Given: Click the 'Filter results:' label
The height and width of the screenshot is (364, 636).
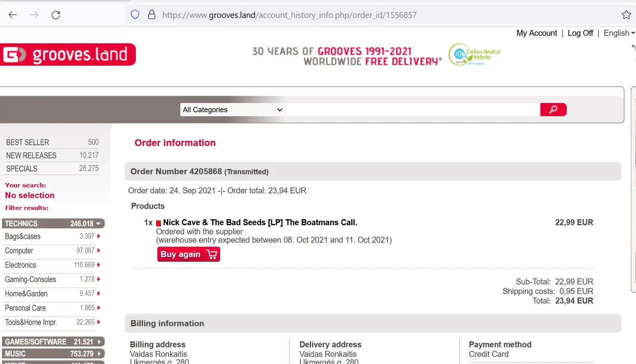Looking at the screenshot, I should click(x=27, y=208).
